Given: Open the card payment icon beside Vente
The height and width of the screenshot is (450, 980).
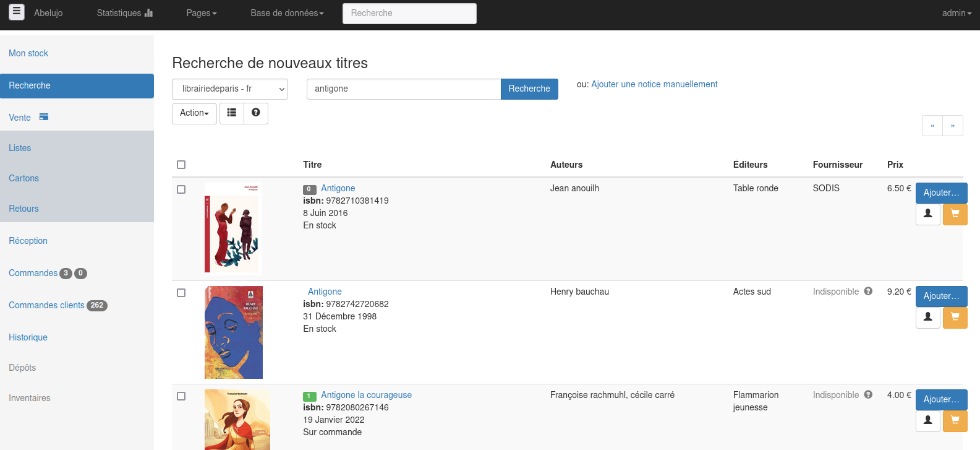Looking at the screenshot, I should click(44, 117).
